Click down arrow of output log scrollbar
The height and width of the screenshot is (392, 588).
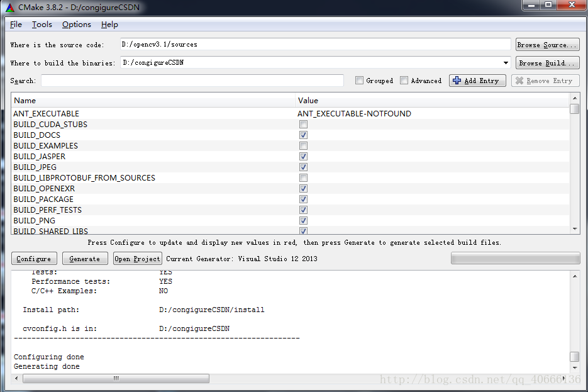[x=575, y=368]
